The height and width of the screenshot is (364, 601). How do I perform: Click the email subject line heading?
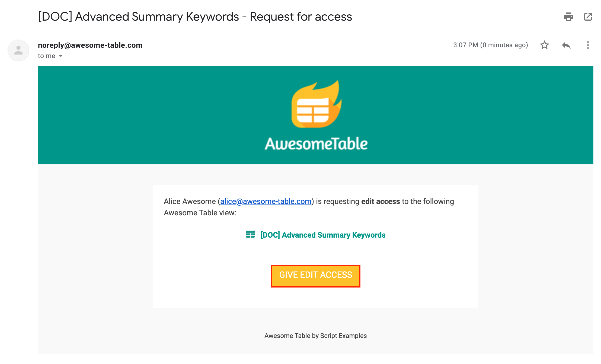coord(195,17)
